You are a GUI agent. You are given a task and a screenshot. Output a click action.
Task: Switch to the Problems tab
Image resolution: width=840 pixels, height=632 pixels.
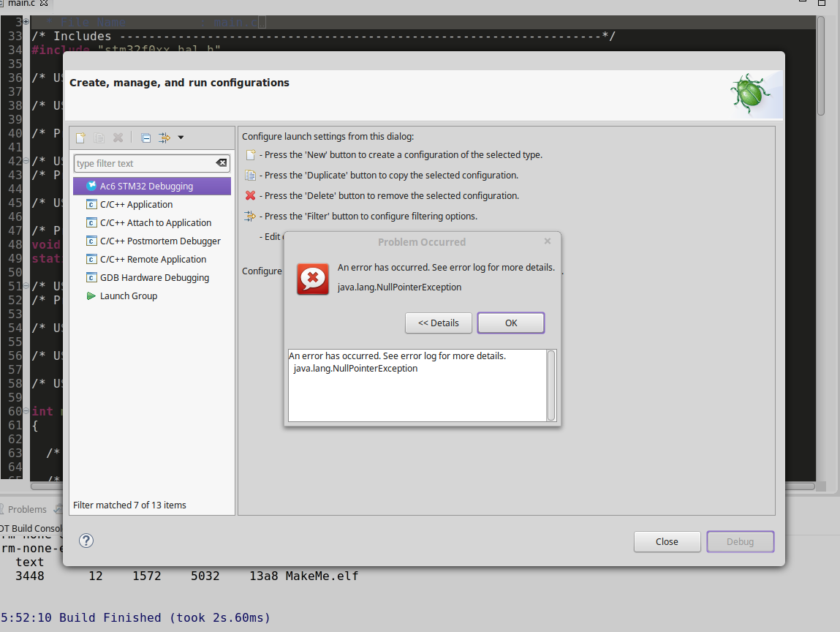[26, 509]
